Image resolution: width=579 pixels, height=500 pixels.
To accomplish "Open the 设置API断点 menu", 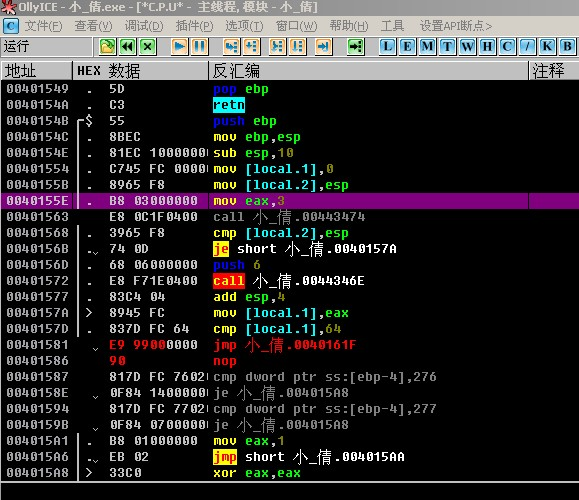I will pos(456,26).
